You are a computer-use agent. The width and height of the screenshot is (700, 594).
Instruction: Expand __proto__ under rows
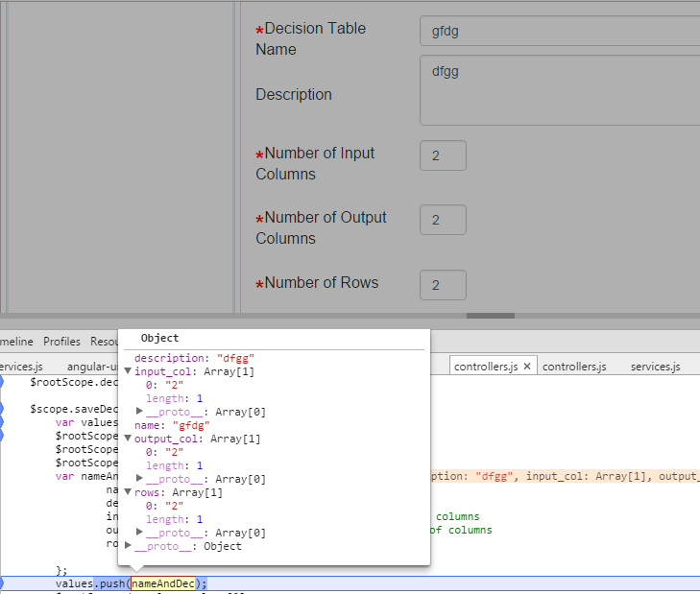(x=139, y=533)
